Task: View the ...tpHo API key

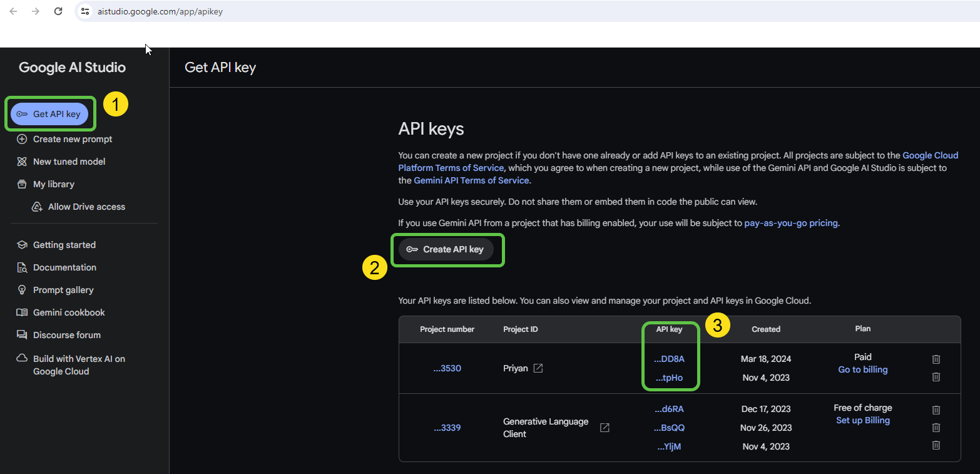Action: click(x=669, y=378)
